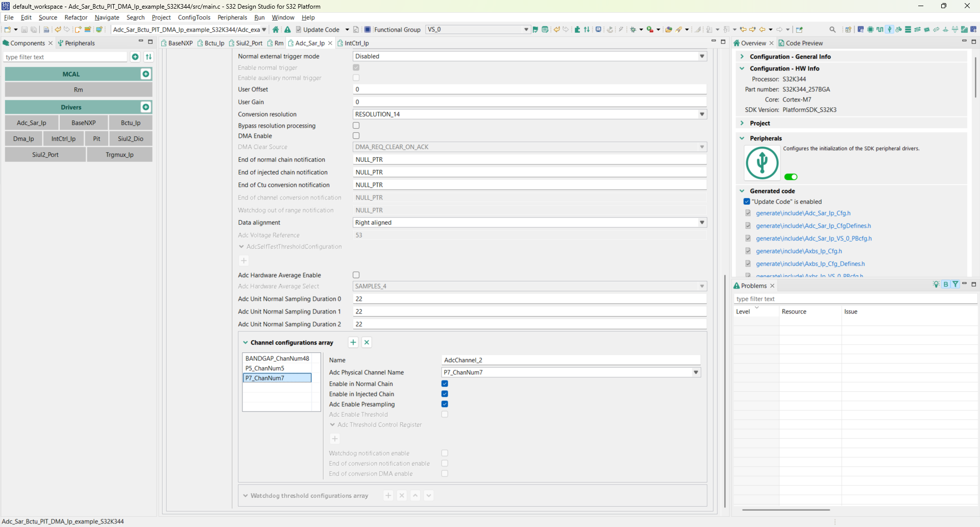Click the green add icon beside component filter

click(135, 57)
